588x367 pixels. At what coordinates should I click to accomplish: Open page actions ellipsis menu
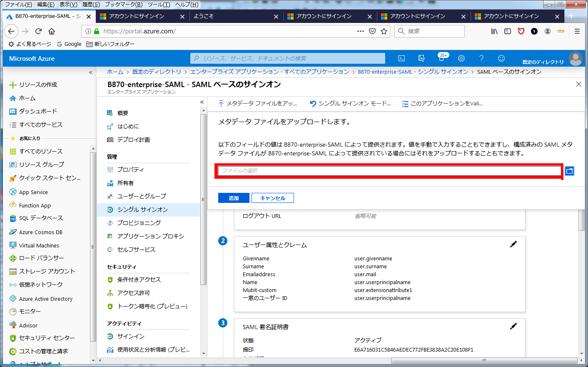pyautogui.click(x=361, y=31)
